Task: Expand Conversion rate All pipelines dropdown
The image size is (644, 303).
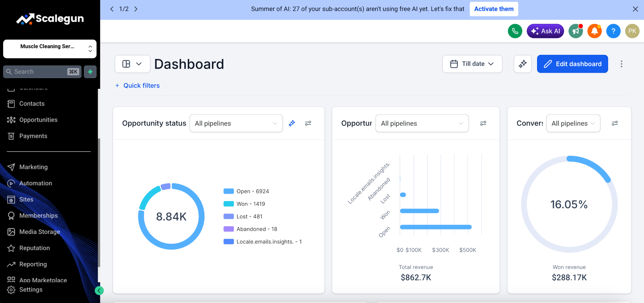Action: tap(573, 123)
